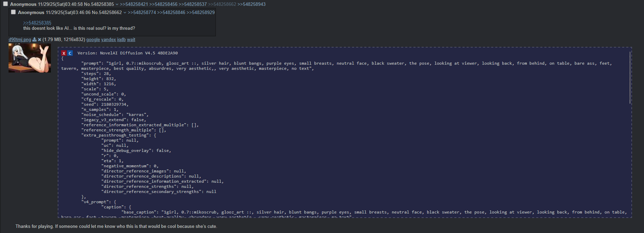Open backlink >>548258456
The height and width of the screenshot is (233, 644).
point(163,4)
